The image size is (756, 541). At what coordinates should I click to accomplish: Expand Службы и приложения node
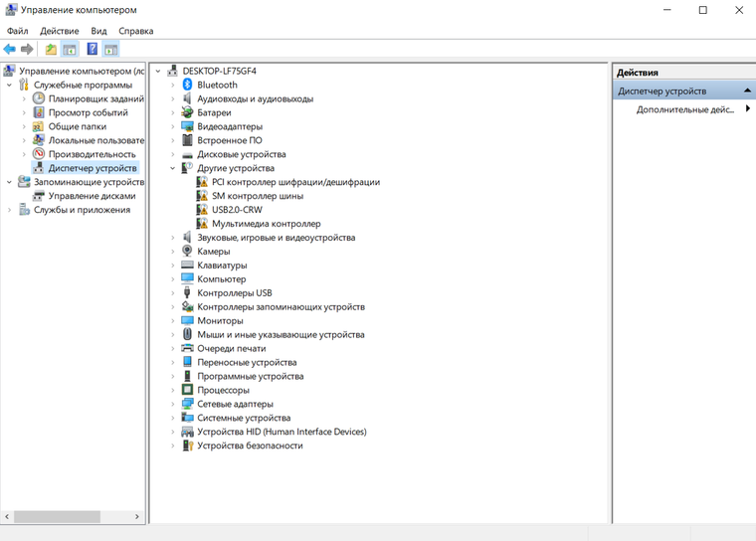coord(9,210)
